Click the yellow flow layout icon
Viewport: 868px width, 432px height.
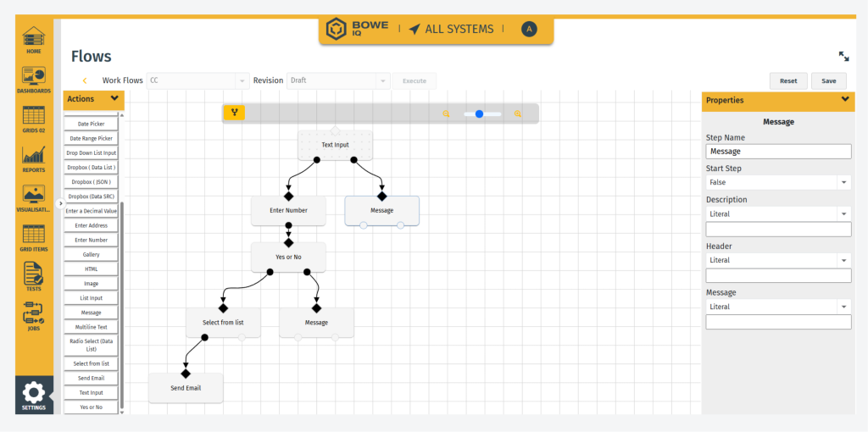point(234,113)
